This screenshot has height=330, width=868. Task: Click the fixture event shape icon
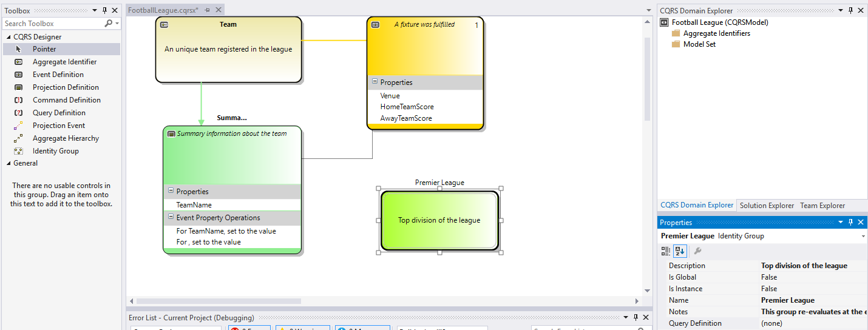click(375, 25)
